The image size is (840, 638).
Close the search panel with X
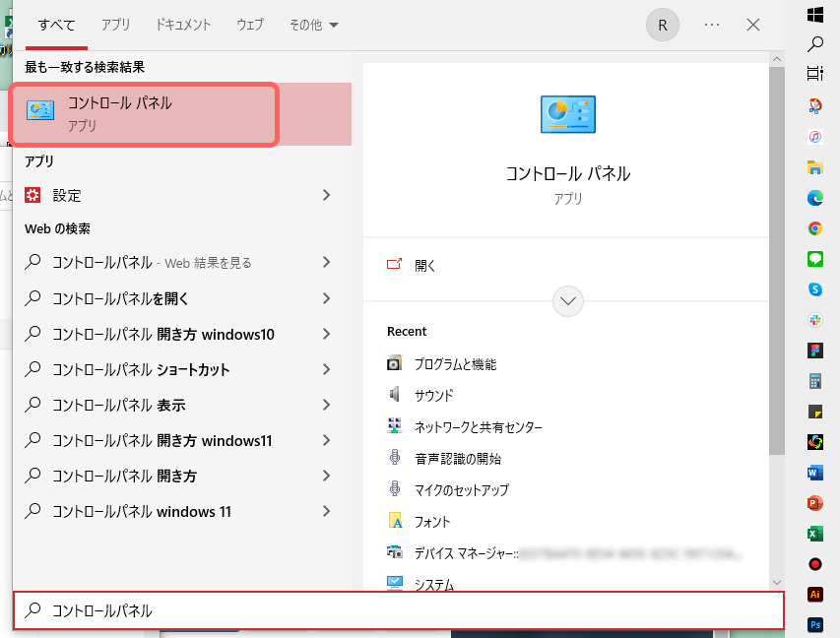(753, 25)
